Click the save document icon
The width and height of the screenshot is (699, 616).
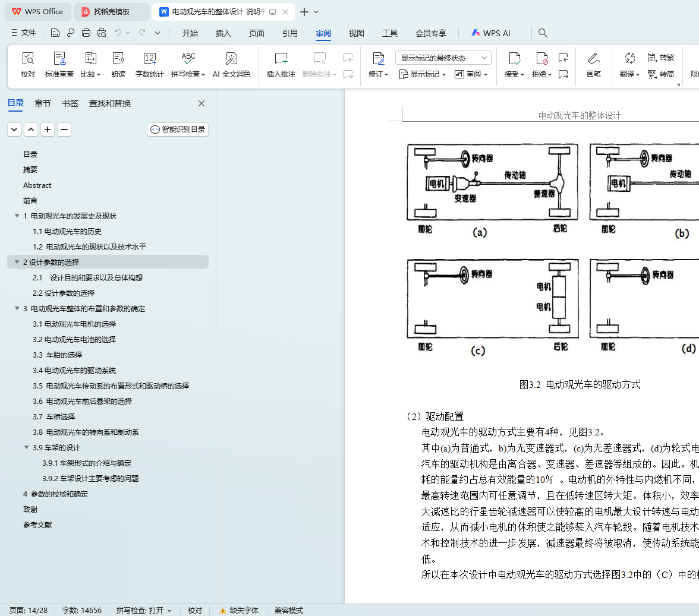(55, 33)
